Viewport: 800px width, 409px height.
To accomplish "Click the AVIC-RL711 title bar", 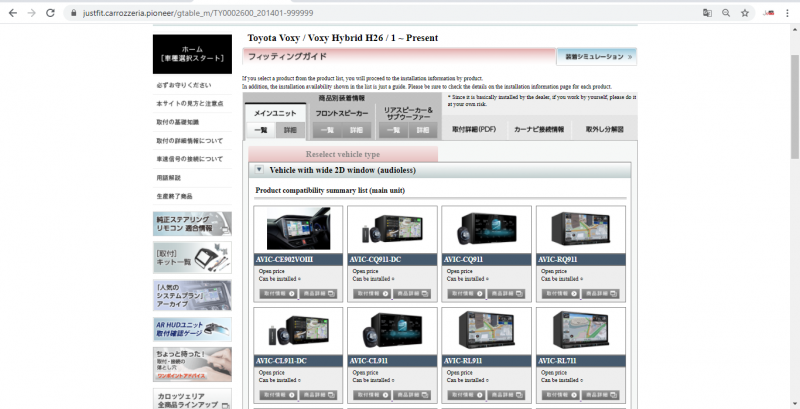I will (581, 361).
